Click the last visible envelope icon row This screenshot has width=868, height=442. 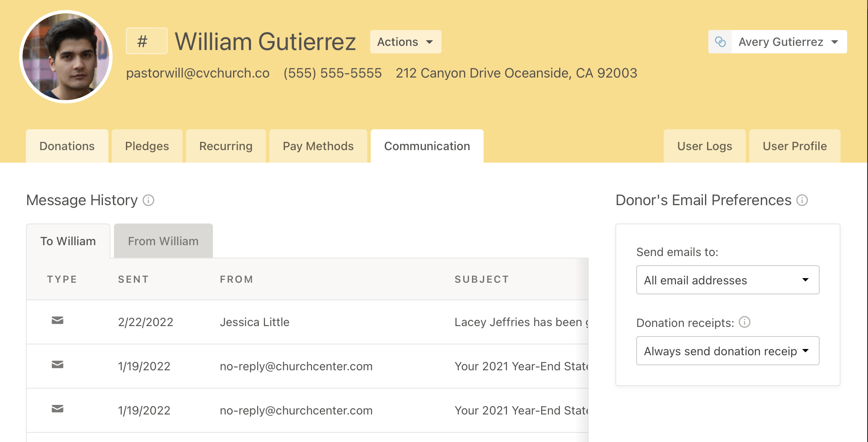[x=58, y=409]
